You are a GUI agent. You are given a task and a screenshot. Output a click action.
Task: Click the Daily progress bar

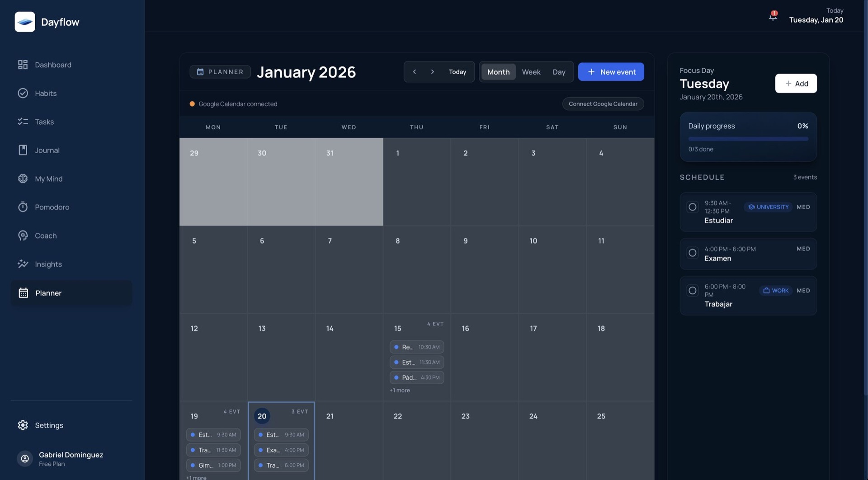point(748,139)
